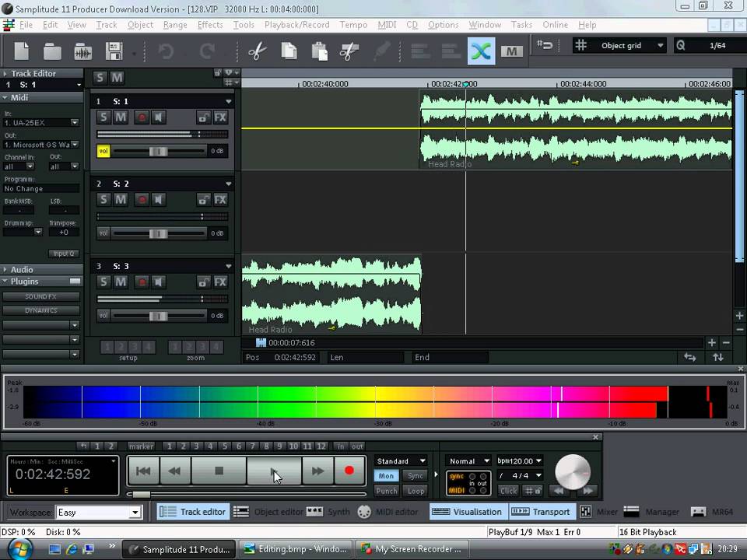Open the track S: 1 name dropdown arrow
Viewport: 747px width, 560px height.
coord(229,101)
